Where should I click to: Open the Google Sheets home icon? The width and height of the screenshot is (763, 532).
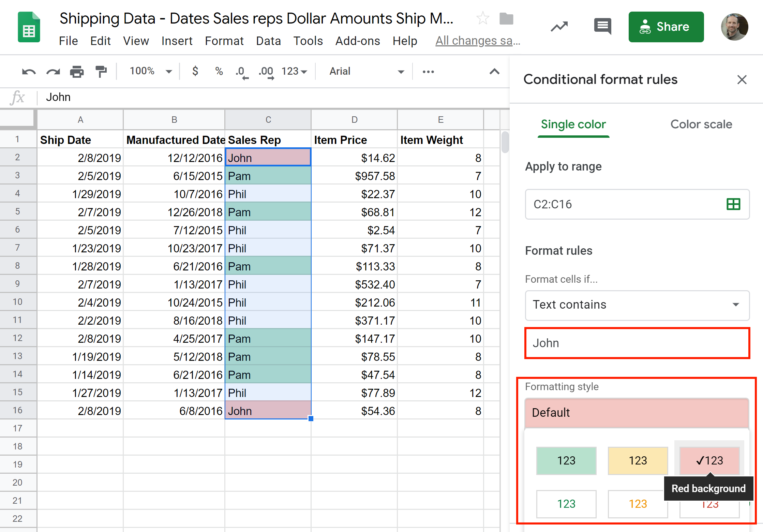pyautogui.click(x=29, y=27)
